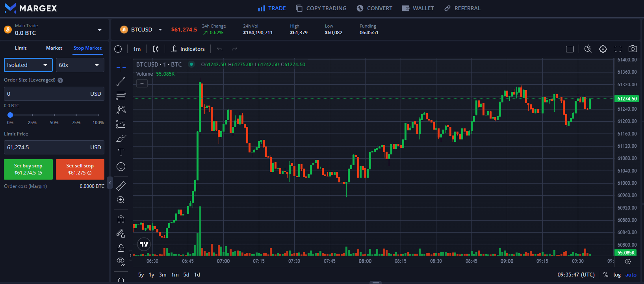The width and height of the screenshot is (644, 284).
Task: Toggle log scale on price axis
Action: [x=617, y=275]
